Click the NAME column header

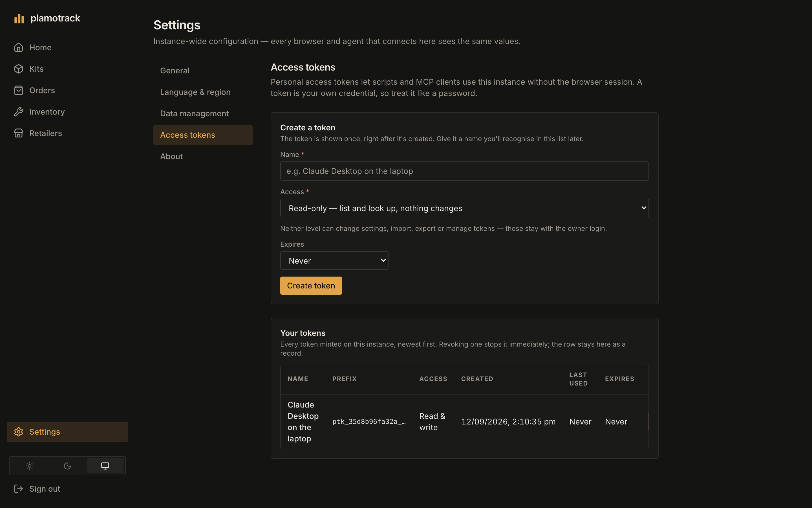(298, 379)
